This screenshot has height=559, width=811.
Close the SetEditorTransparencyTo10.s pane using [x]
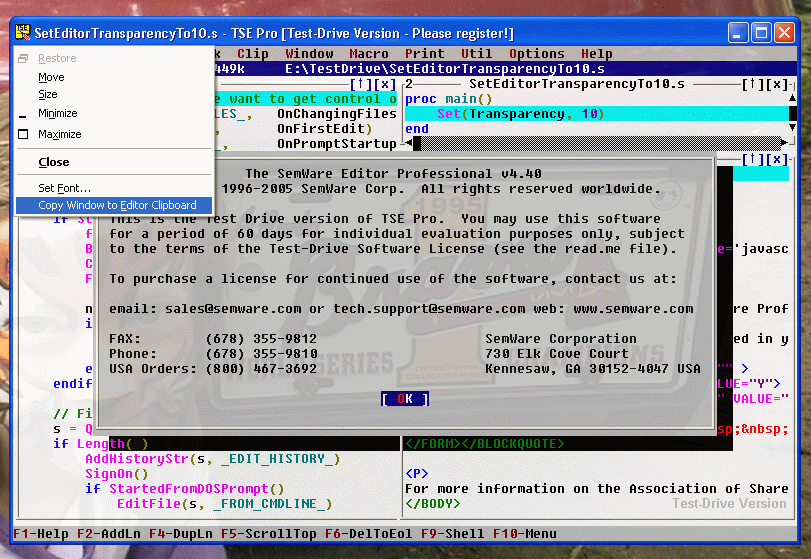tap(778, 85)
